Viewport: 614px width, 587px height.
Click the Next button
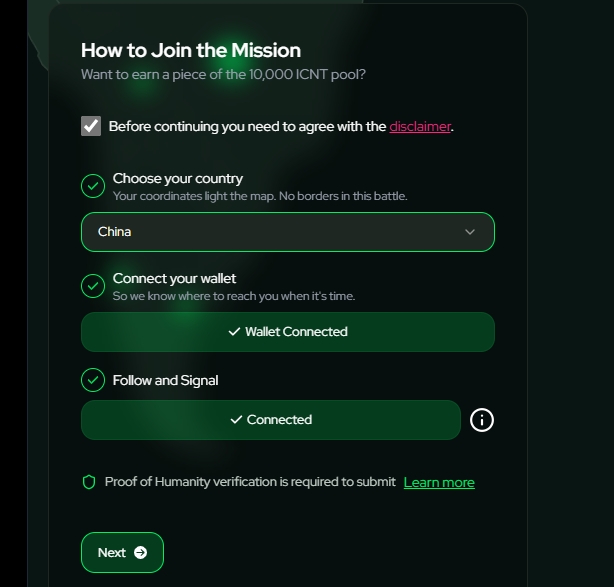(122, 553)
